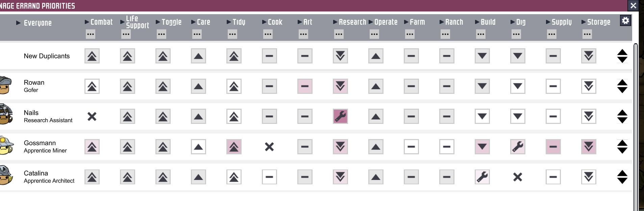Image resolution: width=644 pixels, height=211 pixels.
Task: Adjust Rowan's overall priority up/down arrows
Action: [x=622, y=86]
